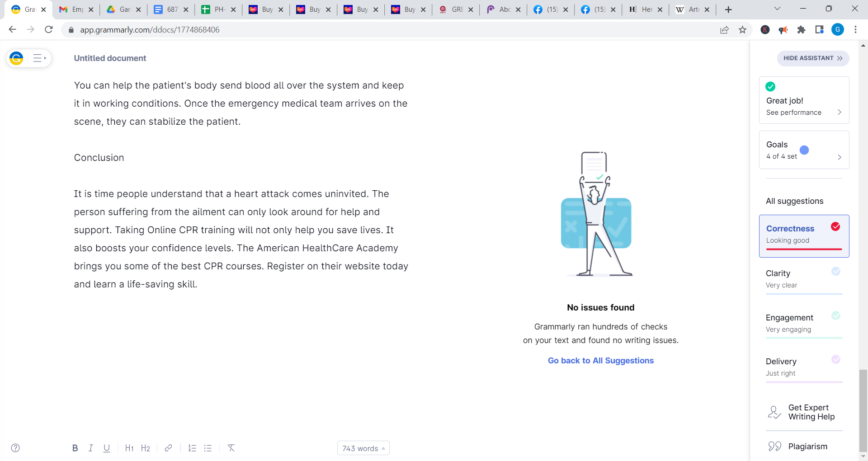The width and height of the screenshot is (868, 461).
Task: Open the help question mark icon
Action: 15,448
